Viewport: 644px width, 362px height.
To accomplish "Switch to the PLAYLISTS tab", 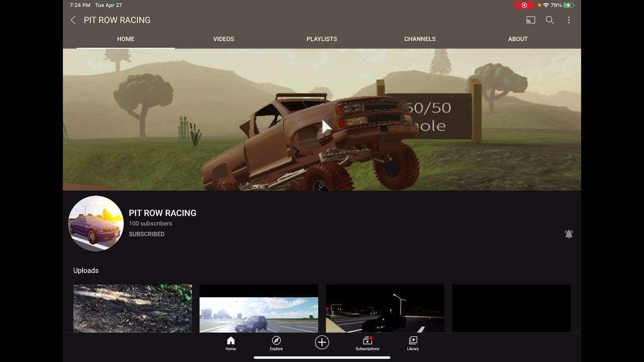I will pyautogui.click(x=322, y=39).
